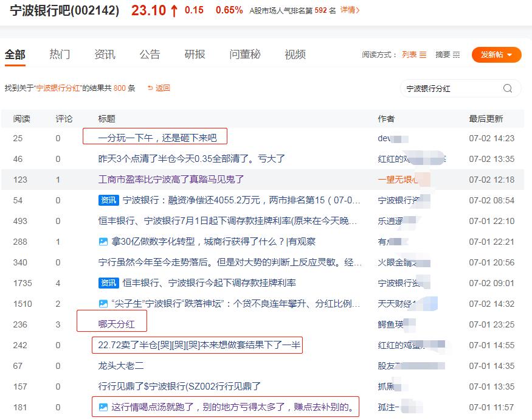Click the 阅读 column header
This screenshot has width=532, height=420.
(22, 119)
